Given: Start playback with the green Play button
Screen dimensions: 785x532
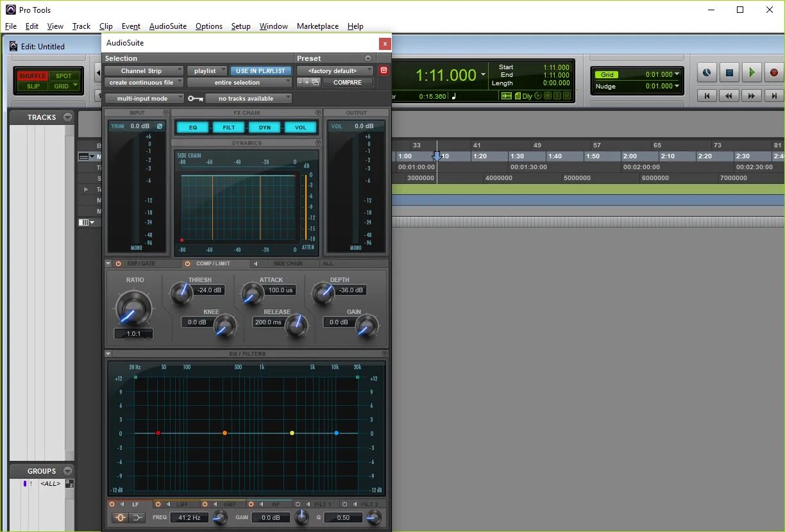Looking at the screenshot, I should pyautogui.click(x=752, y=73).
